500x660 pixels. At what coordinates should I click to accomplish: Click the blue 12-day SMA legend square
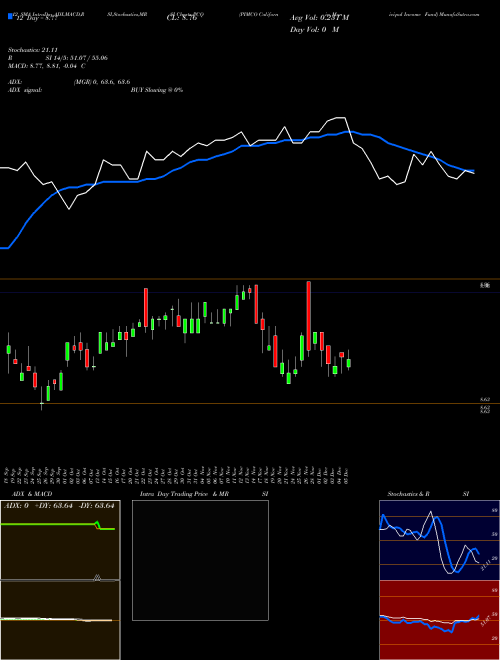[x=10, y=17]
